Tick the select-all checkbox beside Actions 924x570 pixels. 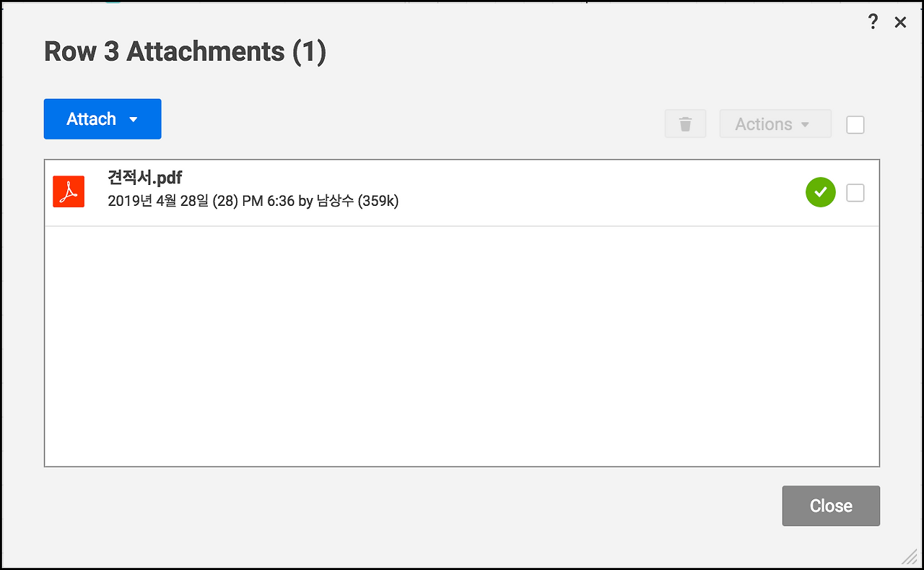click(855, 124)
